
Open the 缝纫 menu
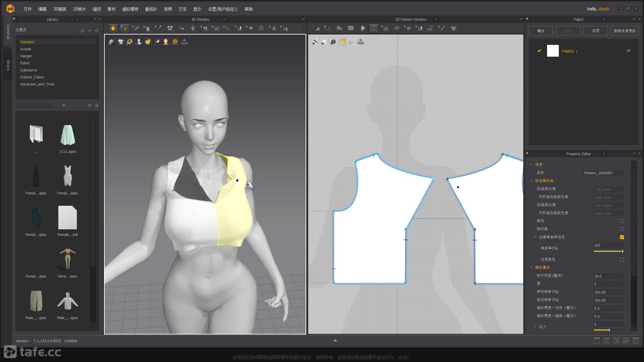click(97, 9)
